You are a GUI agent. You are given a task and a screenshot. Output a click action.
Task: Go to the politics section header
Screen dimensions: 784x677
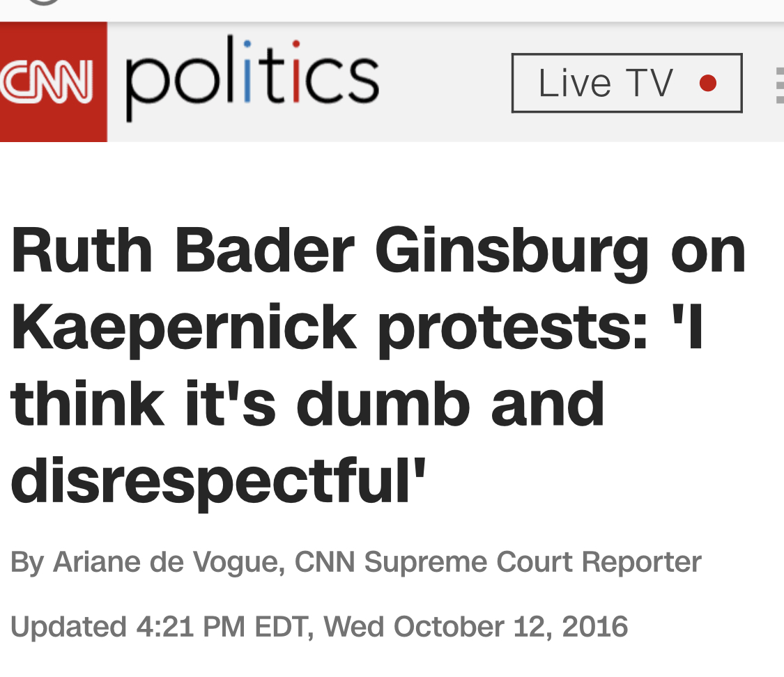coord(252,78)
